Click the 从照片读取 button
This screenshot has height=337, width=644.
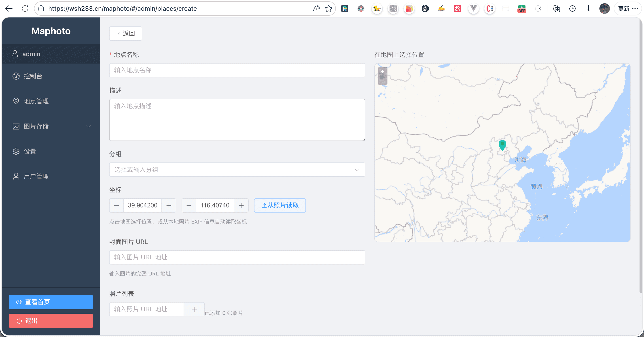pyautogui.click(x=280, y=205)
